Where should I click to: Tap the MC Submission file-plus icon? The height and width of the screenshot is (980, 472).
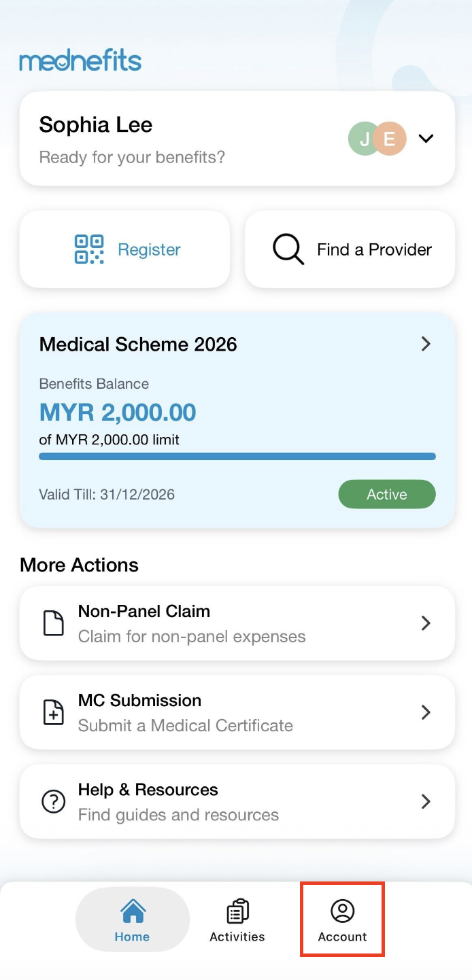point(54,712)
